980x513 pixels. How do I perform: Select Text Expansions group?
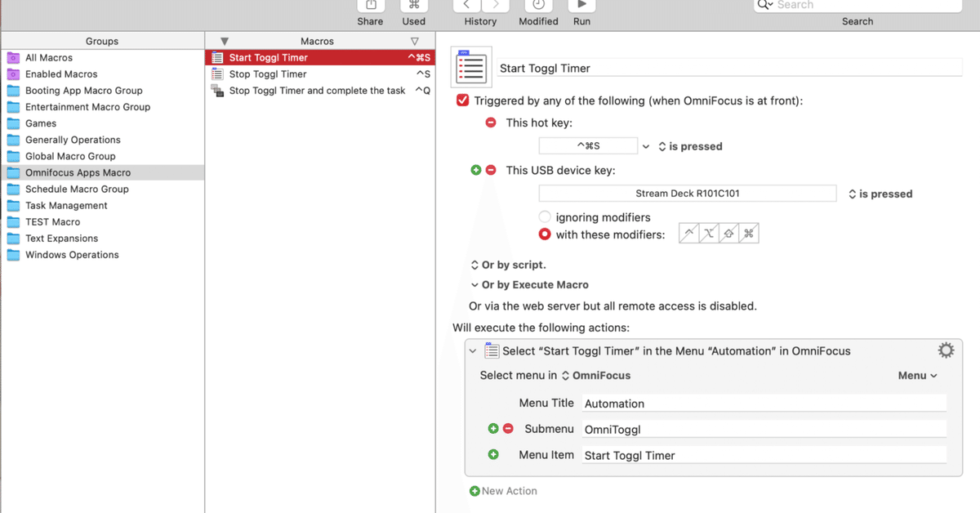(x=102, y=238)
